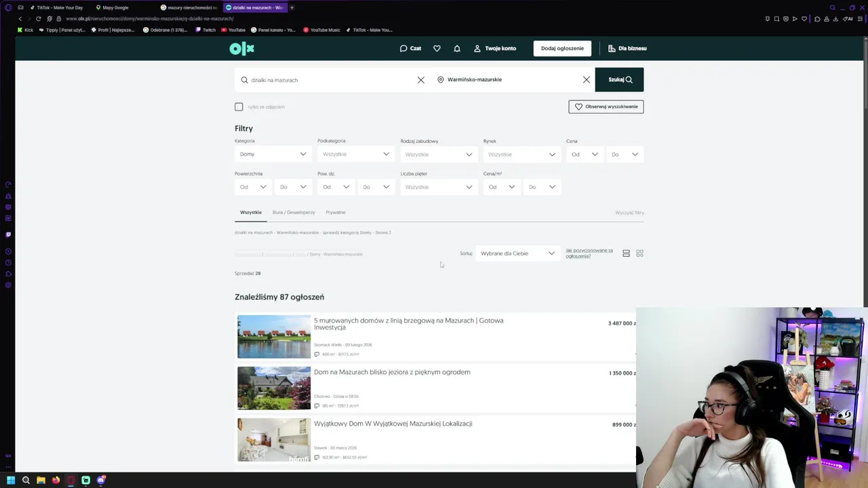Open the Sortuj dropdown 'Wybrane dla Ciebie'

518,253
